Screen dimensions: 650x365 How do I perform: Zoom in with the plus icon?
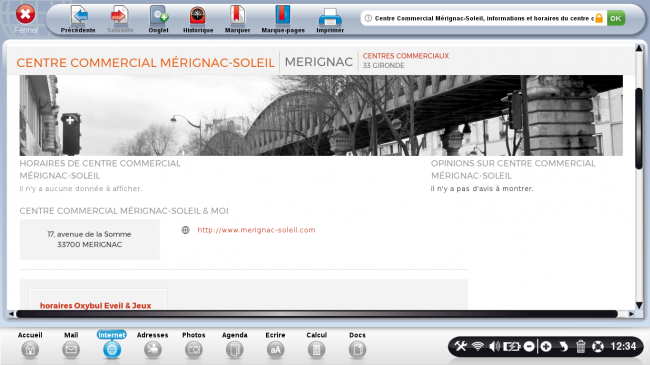546,346
